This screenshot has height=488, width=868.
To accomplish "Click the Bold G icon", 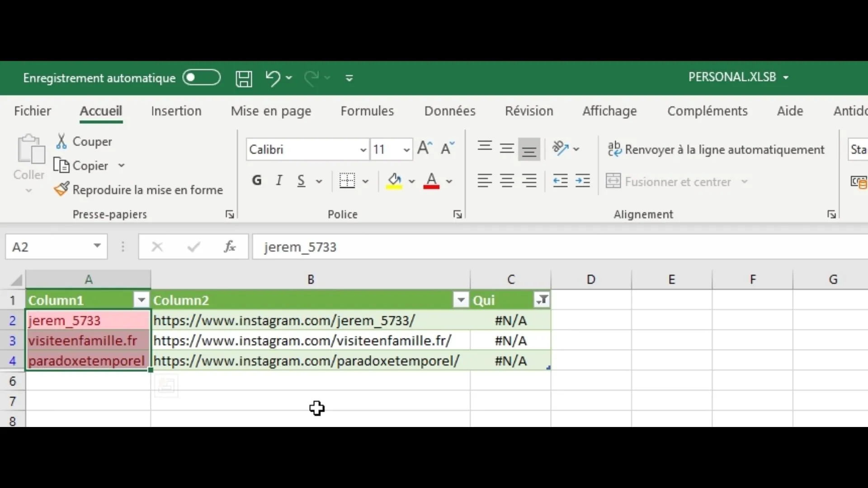I will tap(257, 181).
